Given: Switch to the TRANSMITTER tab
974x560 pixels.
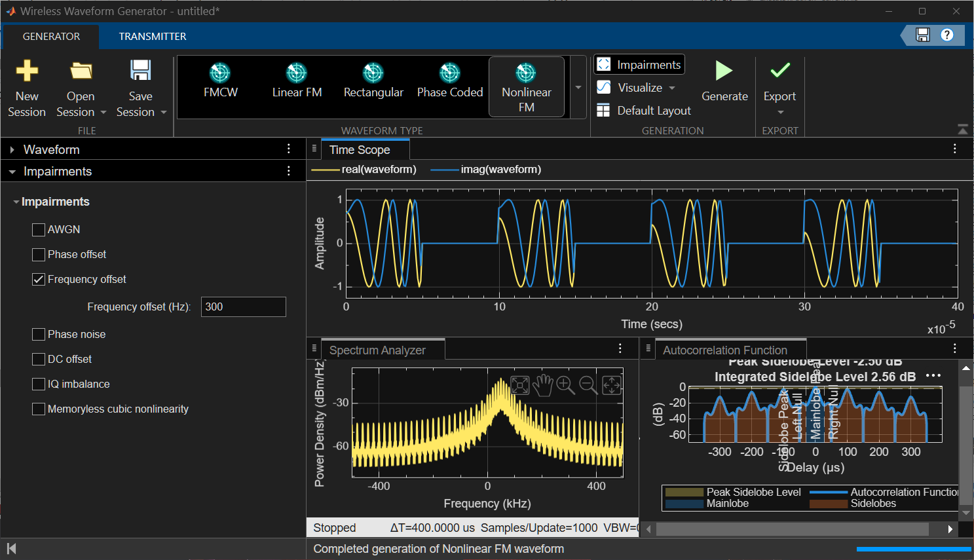Looking at the screenshot, I should click(152, 36).
